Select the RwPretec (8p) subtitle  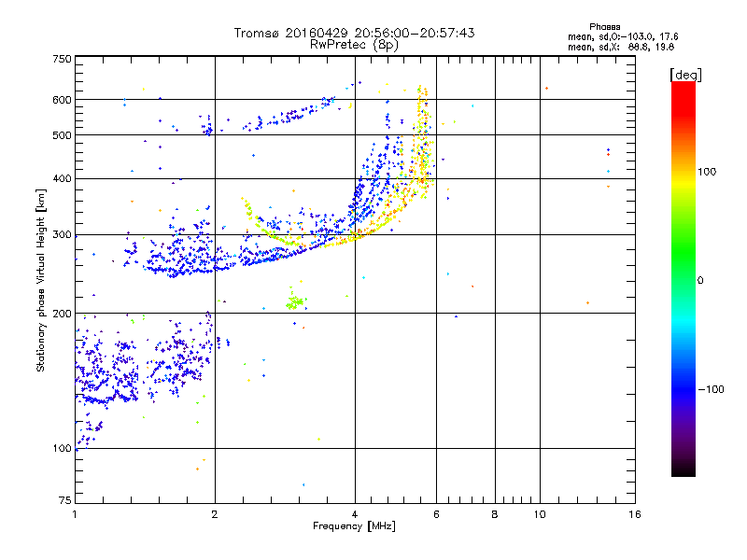click(355, 44)
